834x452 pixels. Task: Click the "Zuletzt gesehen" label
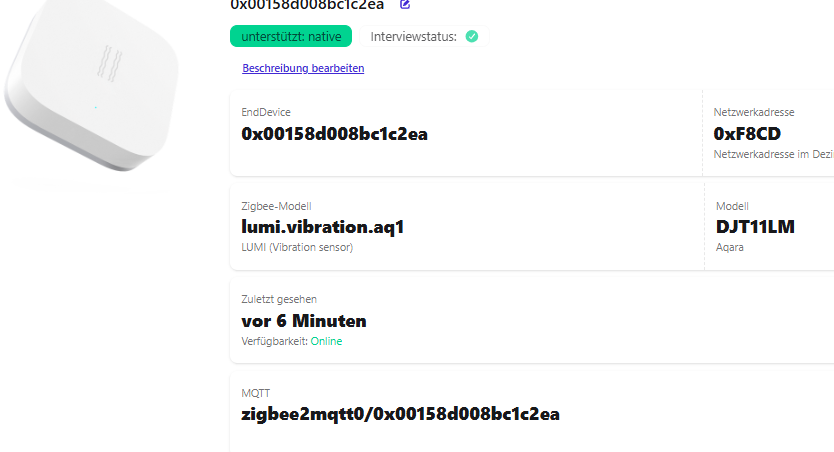[x=280, y=299]
